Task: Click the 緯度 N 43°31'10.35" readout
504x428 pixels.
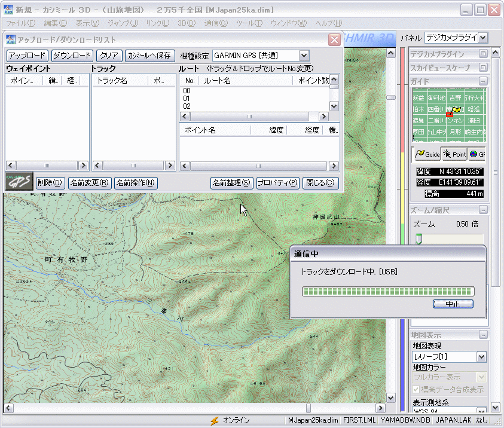Action: (450, 172)
